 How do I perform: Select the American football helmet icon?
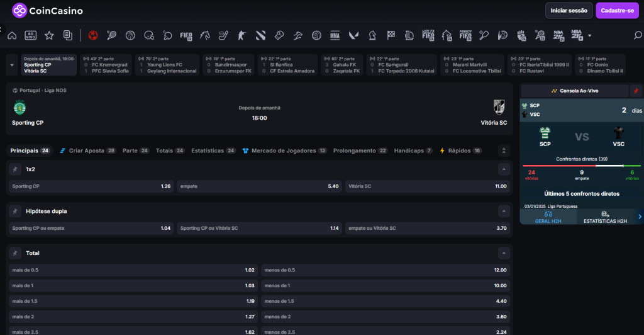148,36
